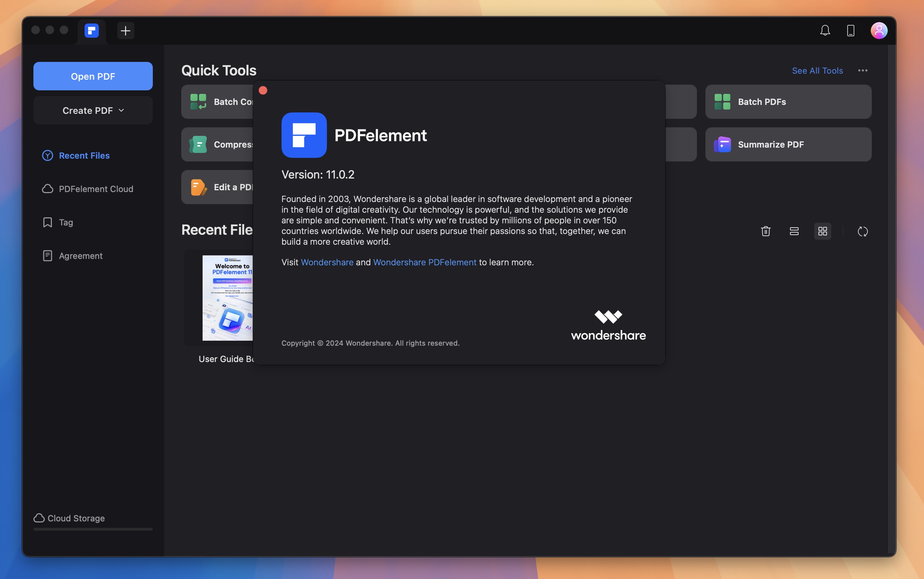Switch recent files to grid view
Viewport: 924px width, 579px height.
pos(822,231)
